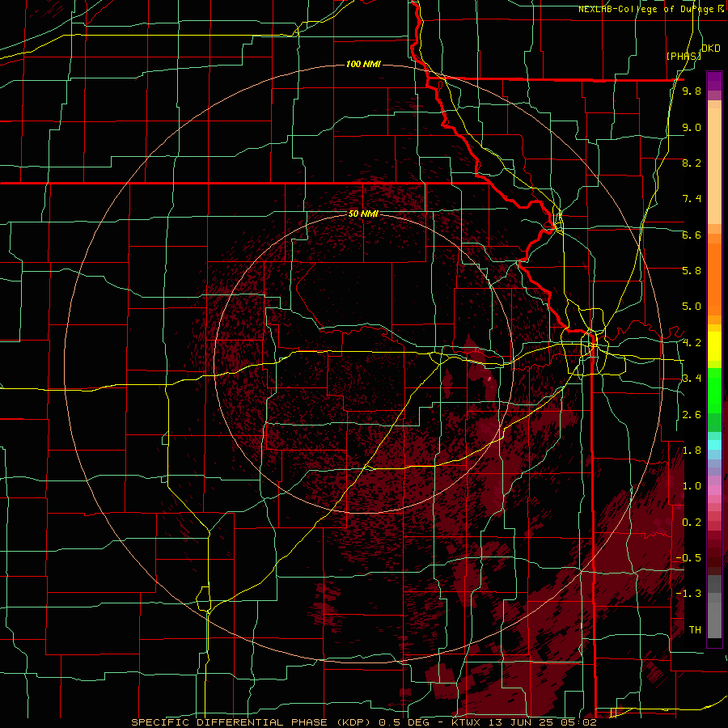Select the 9.0 value on the color scale

tap(692, 127)
